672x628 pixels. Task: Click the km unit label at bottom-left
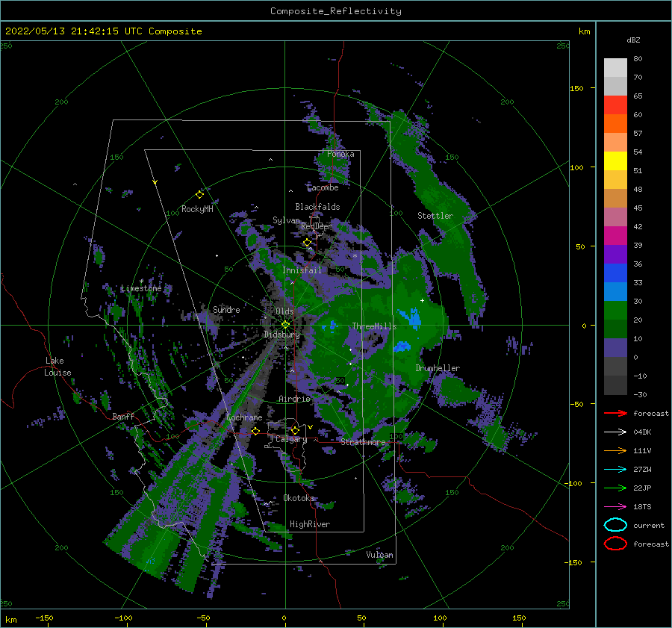click(x=11, y=620)
